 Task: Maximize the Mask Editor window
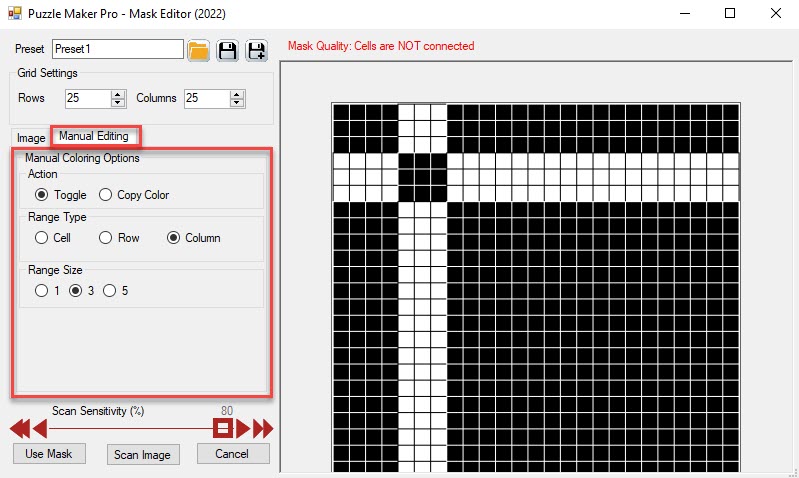[730, 13]
